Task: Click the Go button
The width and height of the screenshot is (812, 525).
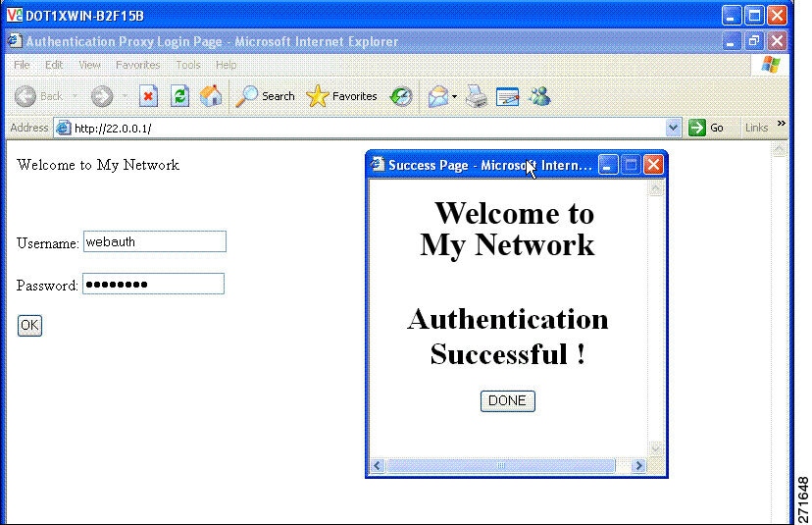Action: pyautogui.click(x=706, y=128)
